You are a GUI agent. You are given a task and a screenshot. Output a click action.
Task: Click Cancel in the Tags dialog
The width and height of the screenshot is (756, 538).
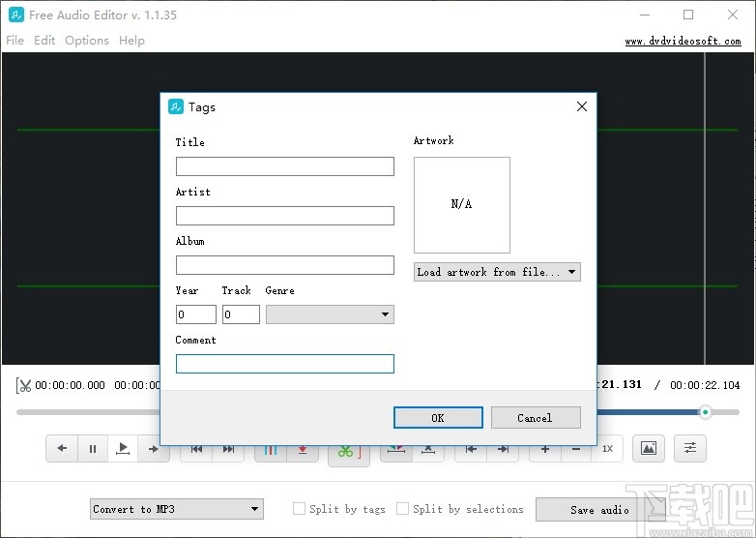tap(536, 418)
